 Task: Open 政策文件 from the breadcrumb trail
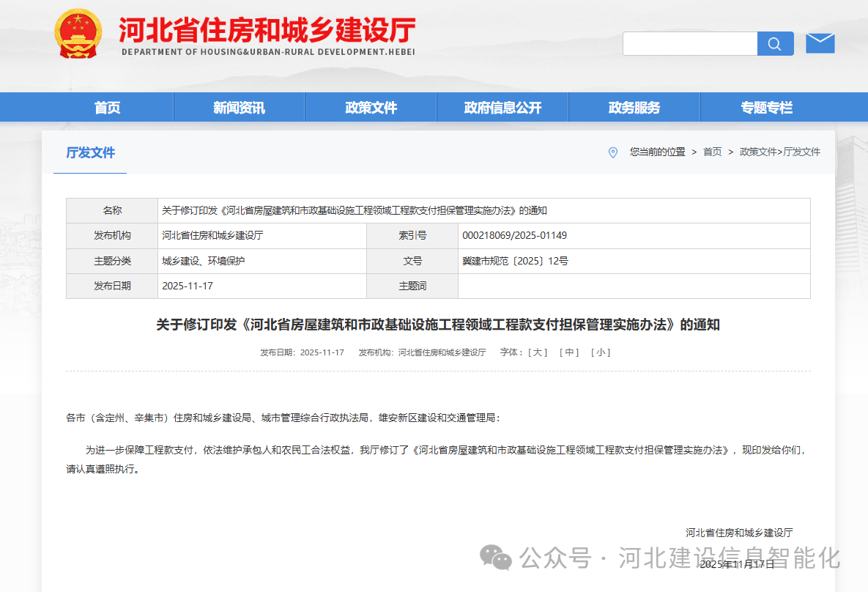pyautogui.click(x=758, y=152)
